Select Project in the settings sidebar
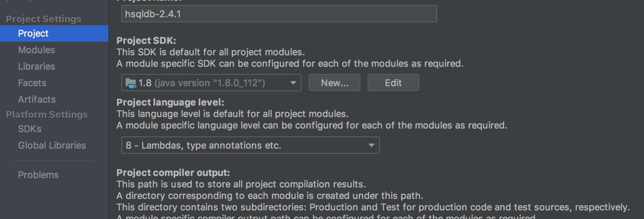 54,33
